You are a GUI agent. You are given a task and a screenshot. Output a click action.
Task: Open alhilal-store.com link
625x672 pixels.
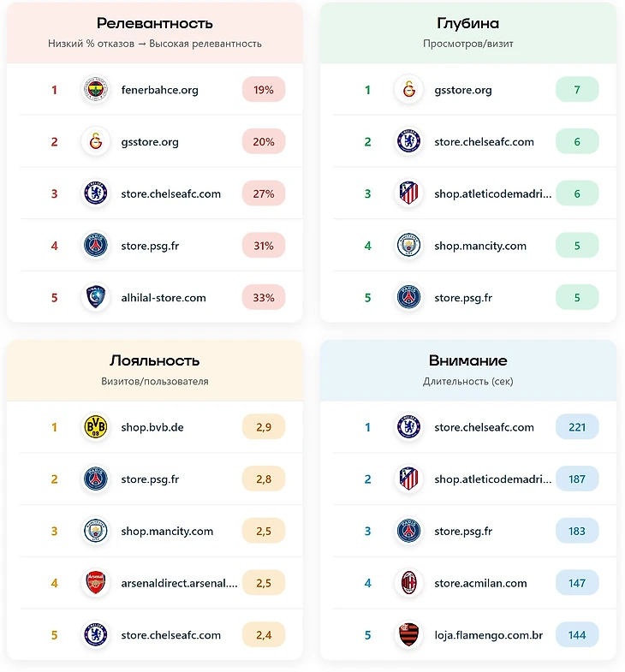pos(164,298)
